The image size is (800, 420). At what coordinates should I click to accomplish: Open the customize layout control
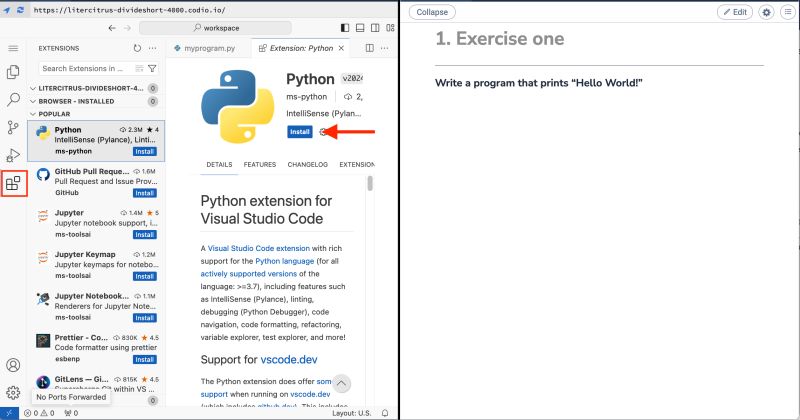[x=390, y=28]
